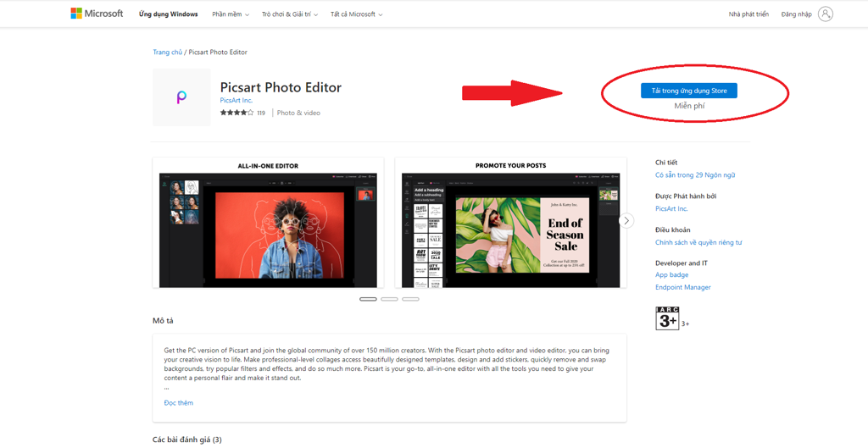Go to the Trang chủ breadcrumb
Viewport: 868px width, 448px height.
pos(167,52)
